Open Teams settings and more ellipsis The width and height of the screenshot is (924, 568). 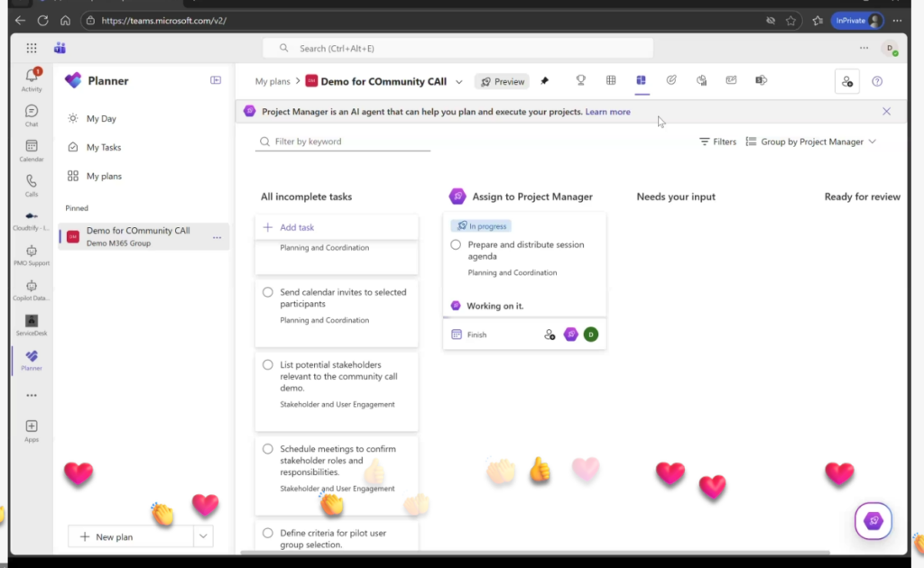(x=864, y=49)
